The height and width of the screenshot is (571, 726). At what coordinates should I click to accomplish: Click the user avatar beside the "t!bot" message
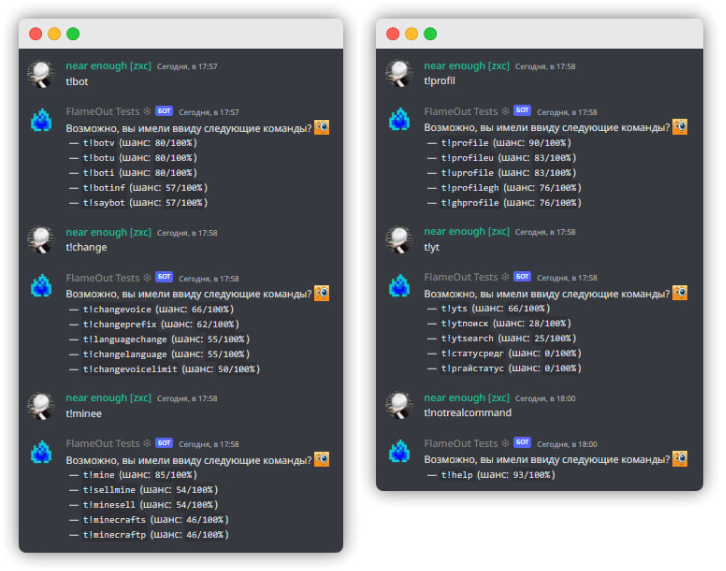(x=41, y=74)
